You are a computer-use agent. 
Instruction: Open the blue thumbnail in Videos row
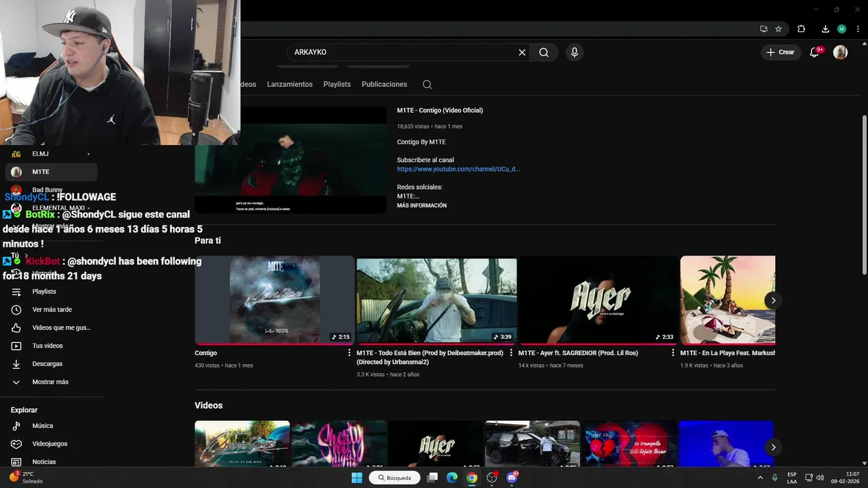(726, 444)
